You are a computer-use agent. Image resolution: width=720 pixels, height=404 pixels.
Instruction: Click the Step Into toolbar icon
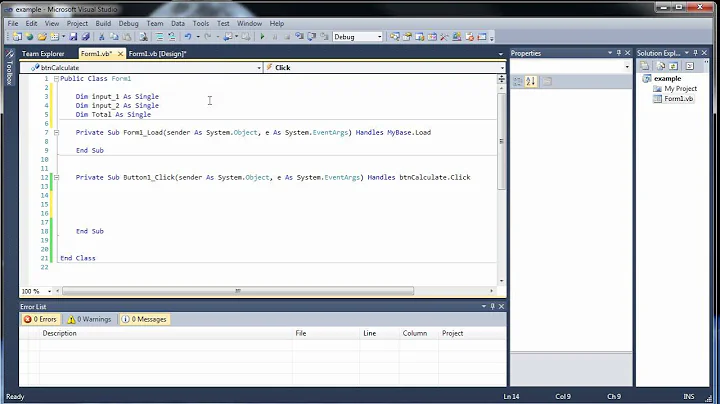click(299, 37)
